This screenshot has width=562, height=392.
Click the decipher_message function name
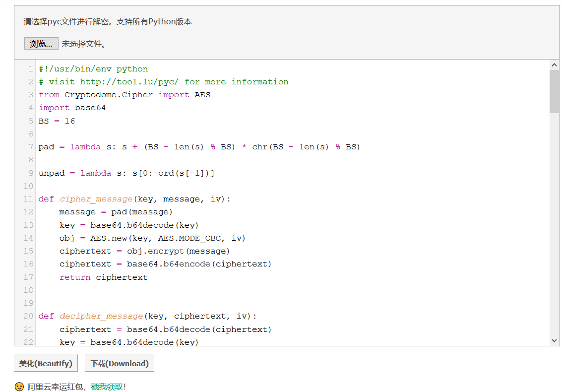pos(101,316)
